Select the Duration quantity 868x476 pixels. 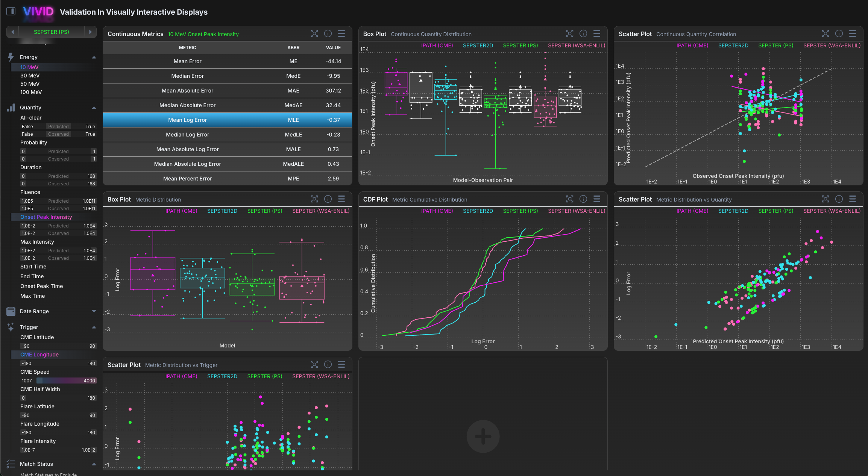tap(31, 167)
